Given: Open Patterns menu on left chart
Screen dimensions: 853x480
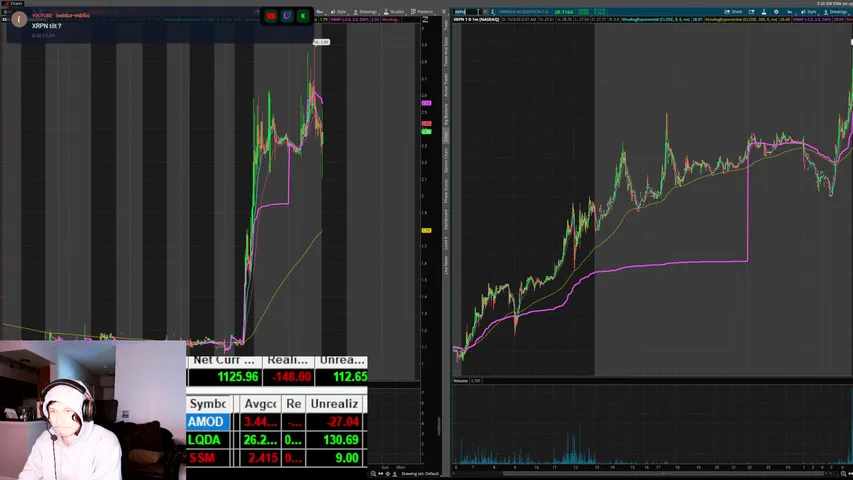Looking at the screenshot, I should 422,11.
